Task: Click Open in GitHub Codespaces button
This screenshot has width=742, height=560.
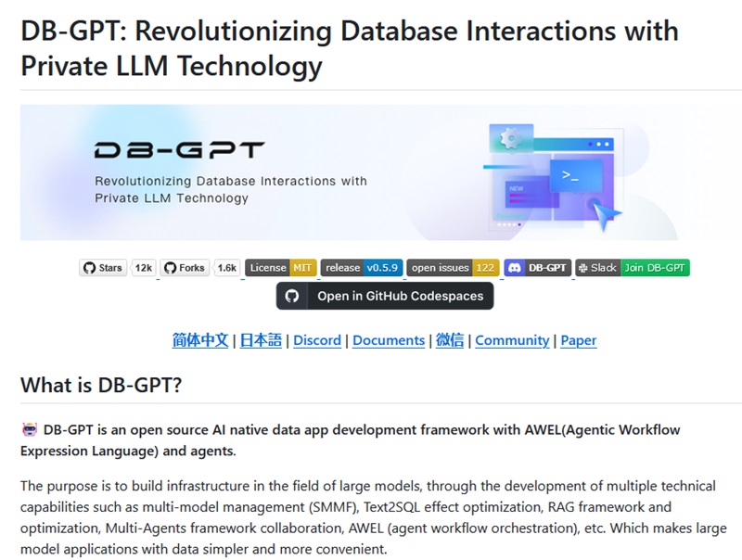Action: (385, 296)
